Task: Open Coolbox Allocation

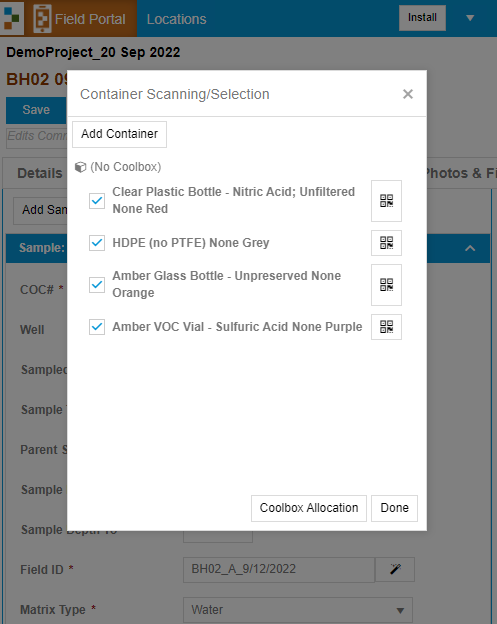Action: [x=309, y=508]
